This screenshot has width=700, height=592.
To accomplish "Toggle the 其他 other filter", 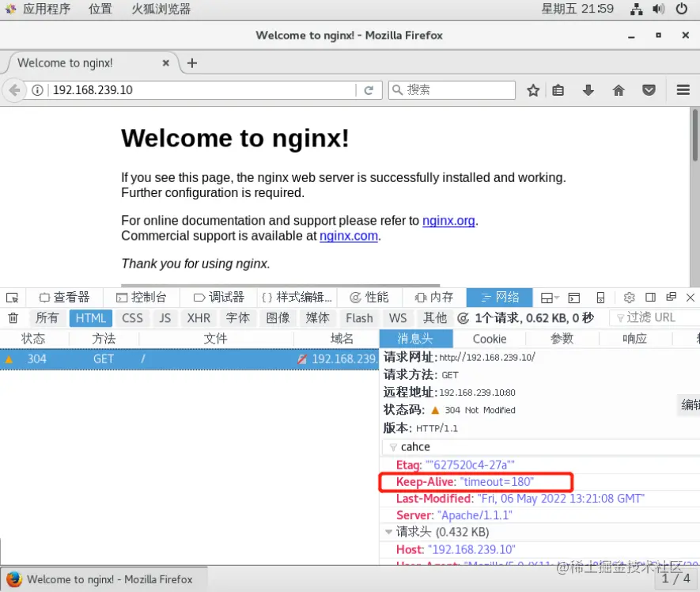I will 435,318.
